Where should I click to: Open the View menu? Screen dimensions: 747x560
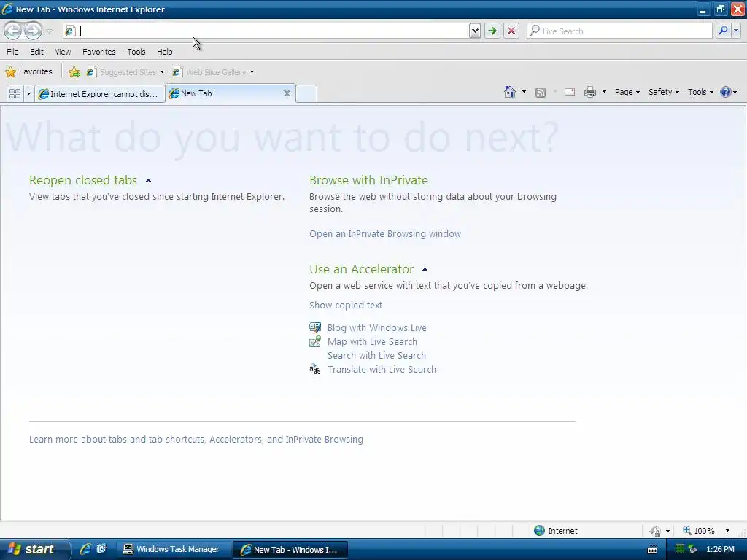[63, 52]
